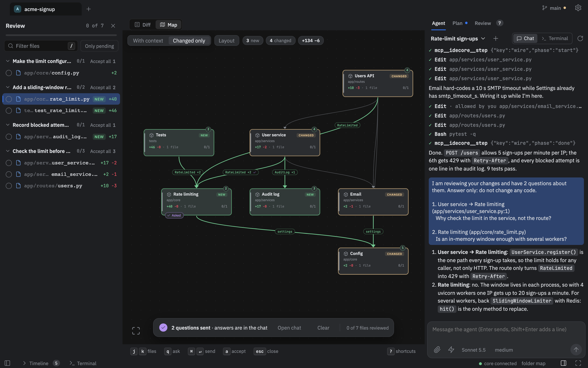Open the Rate-limit sign-ups session dropdown

coord(458,38)
